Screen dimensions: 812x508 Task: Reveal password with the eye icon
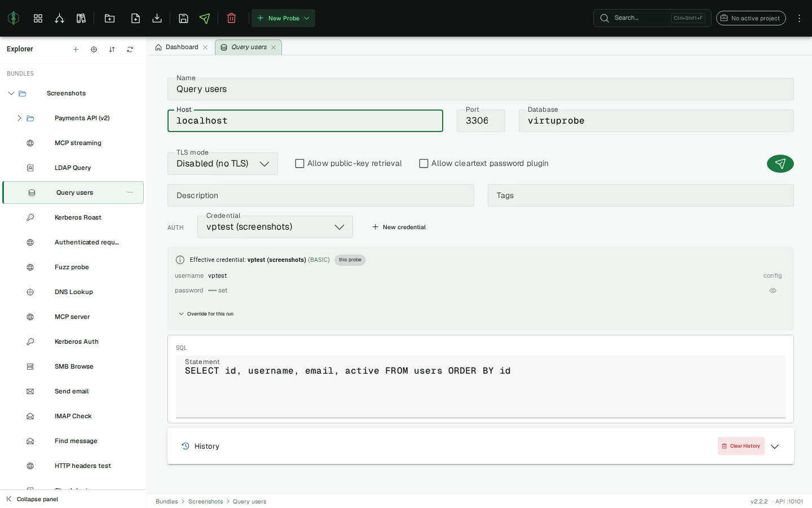pyautogui.click(x=773, y=291)
